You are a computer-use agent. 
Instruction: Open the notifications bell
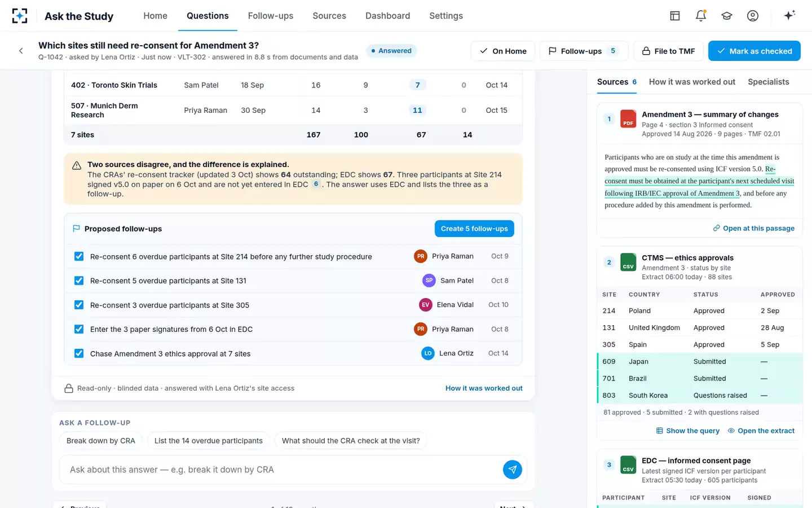(701, 16)
